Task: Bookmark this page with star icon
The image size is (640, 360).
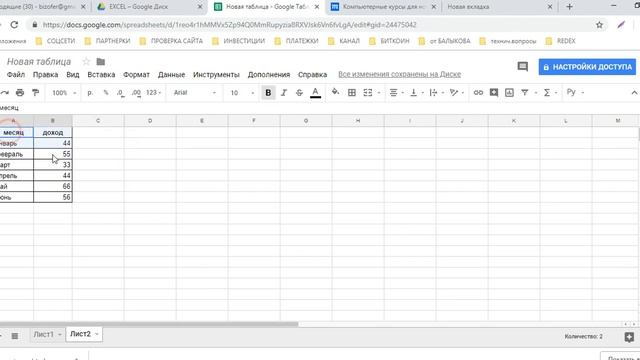Action: pos(599,25)
